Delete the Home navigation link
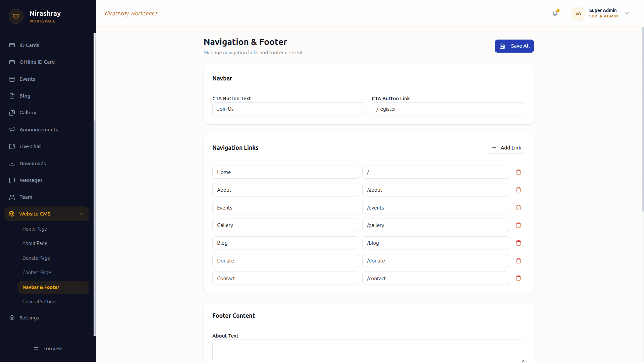Viewport: 644px width, 362px height. 518,172
